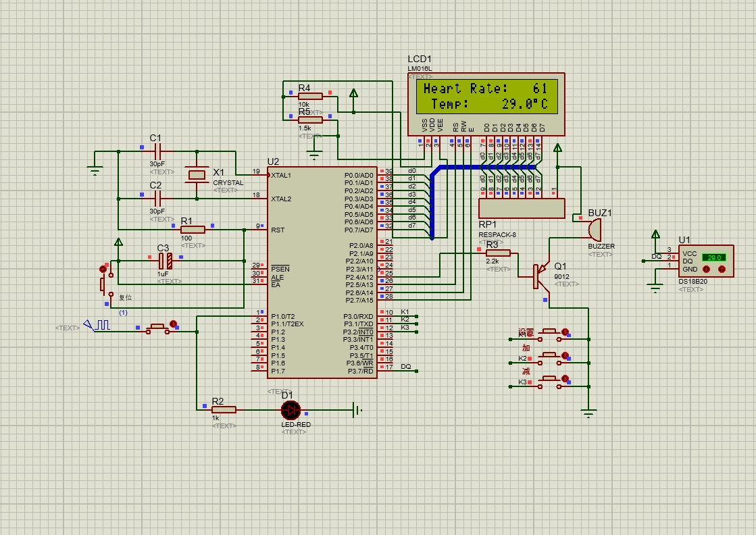Click the BUZZER label text

click(x=601, y=247)
